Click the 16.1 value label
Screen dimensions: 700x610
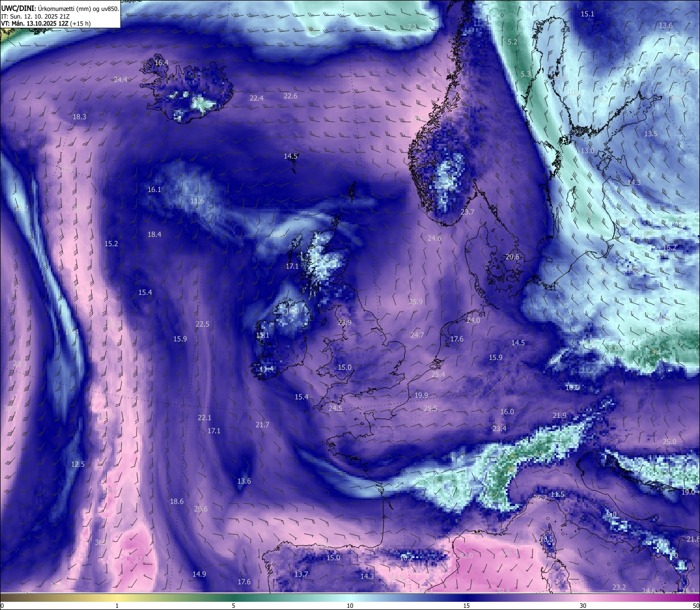pos(154,189)
